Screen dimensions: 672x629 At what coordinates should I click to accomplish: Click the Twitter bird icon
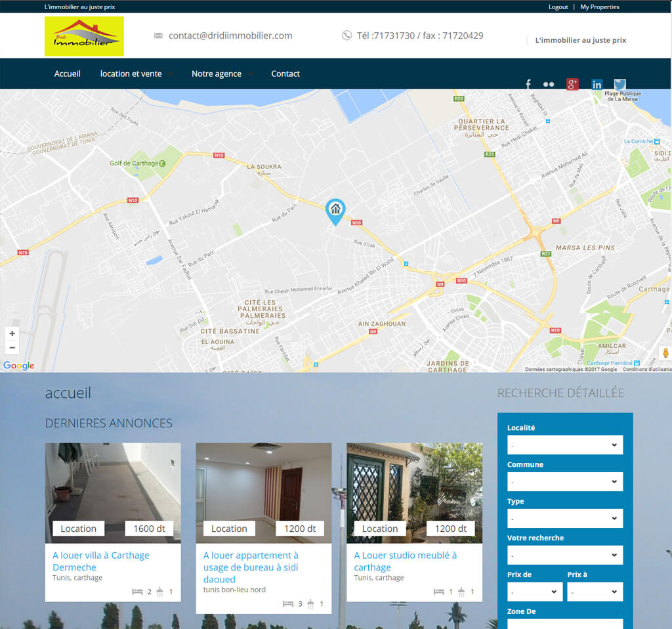620,84
